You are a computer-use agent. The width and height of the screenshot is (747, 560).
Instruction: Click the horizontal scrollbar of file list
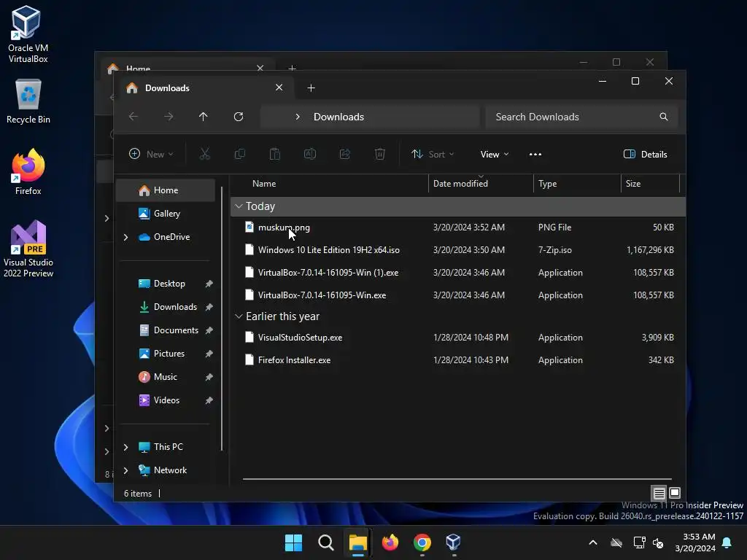click(457, 479)
